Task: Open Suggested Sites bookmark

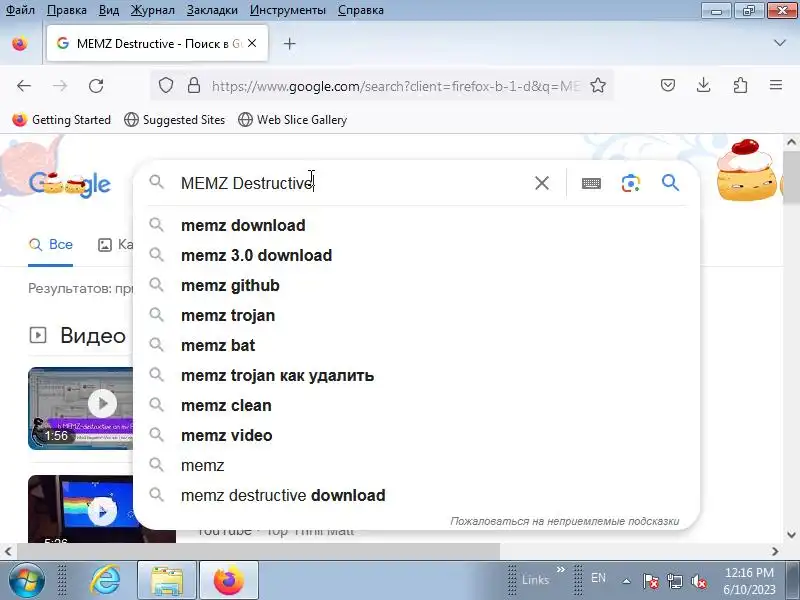Action: (174, 120)
